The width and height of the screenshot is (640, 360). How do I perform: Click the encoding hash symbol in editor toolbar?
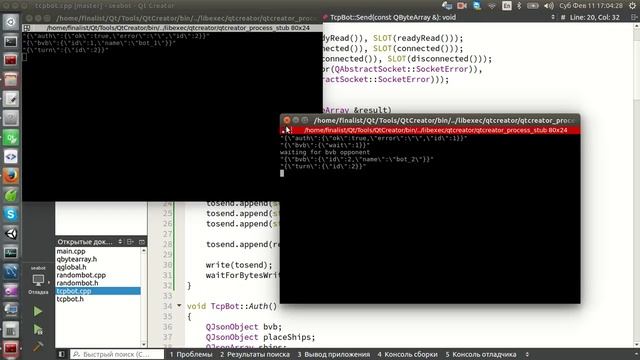563,18
